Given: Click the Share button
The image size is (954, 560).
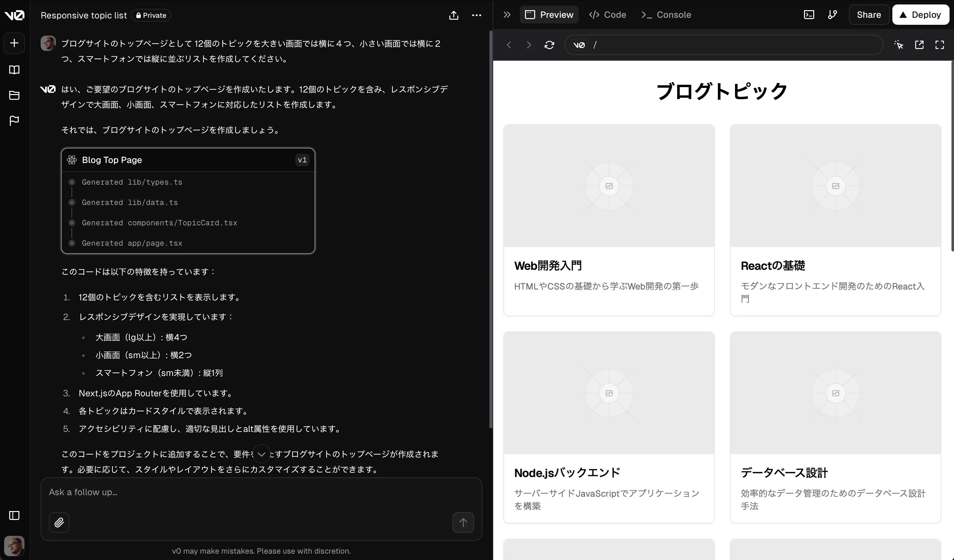Looking at the screenshot, I should [x=869, y=15].
